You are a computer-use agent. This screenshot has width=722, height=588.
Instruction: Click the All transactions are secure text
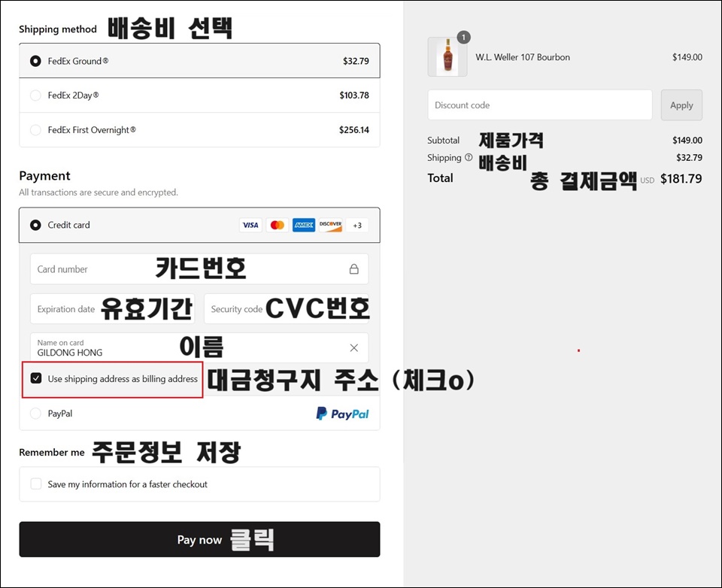pyautogui.click(x=98, y=192)
